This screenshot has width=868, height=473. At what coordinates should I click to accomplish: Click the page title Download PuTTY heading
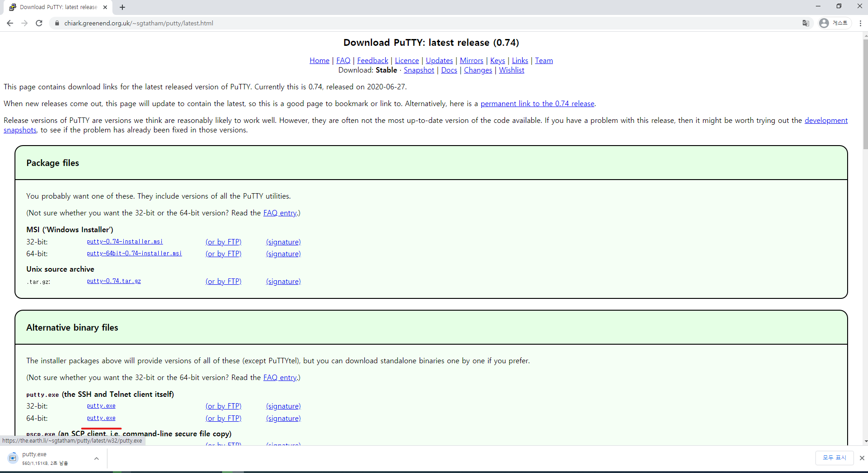pos(431,43)
